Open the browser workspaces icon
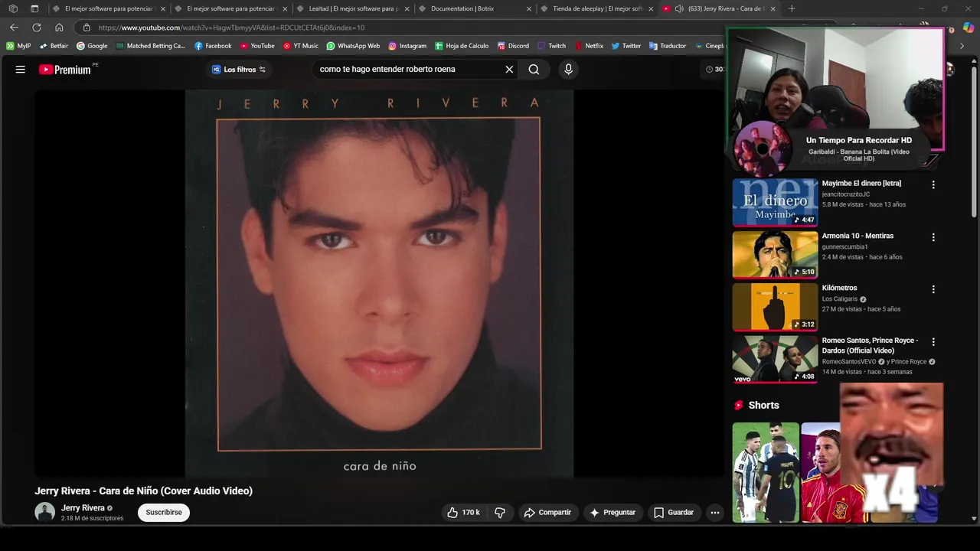This screenshot has width=980, height=551. point(13,8)
